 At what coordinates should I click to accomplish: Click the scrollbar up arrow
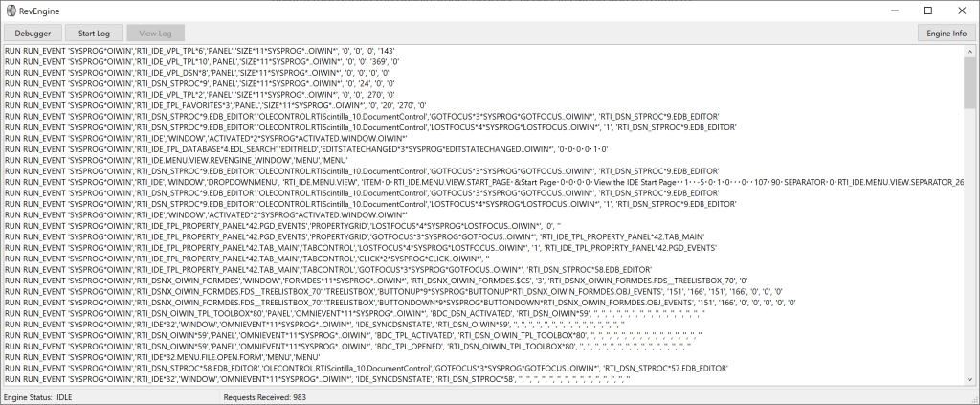969,50
